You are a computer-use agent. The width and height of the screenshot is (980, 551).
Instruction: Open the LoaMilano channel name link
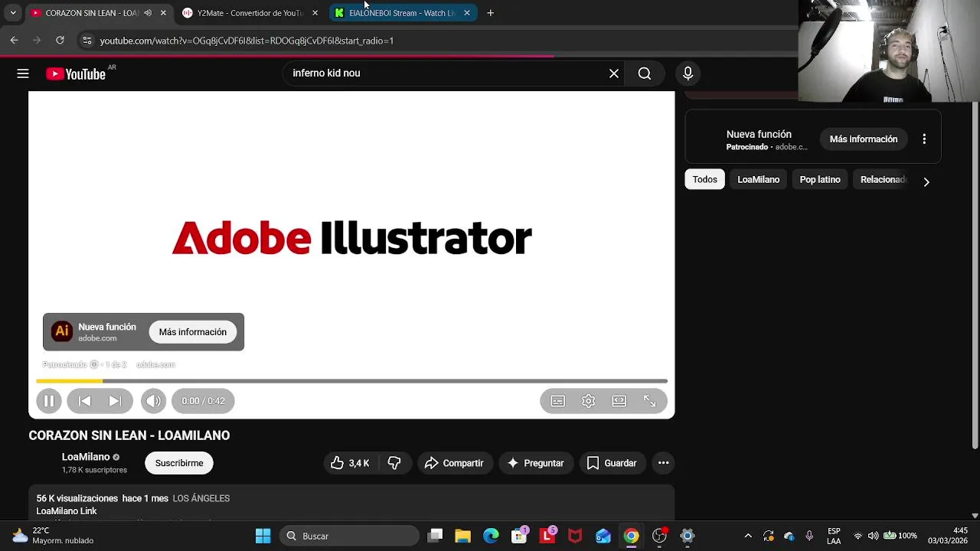coord(86,457)
